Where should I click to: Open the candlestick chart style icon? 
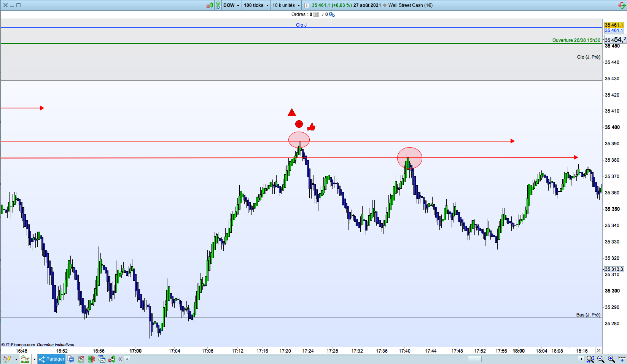(x=210, y=5)
